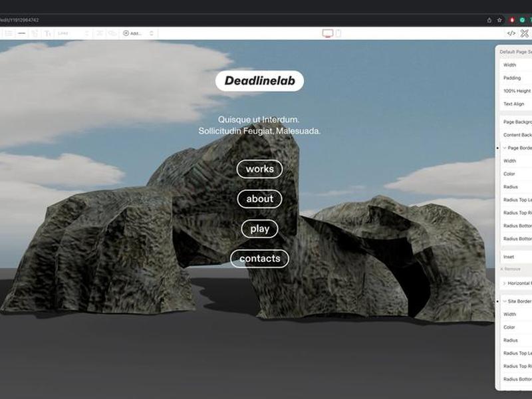Open the code view </> icon
532x399 pixels.
tap(511, 33)
